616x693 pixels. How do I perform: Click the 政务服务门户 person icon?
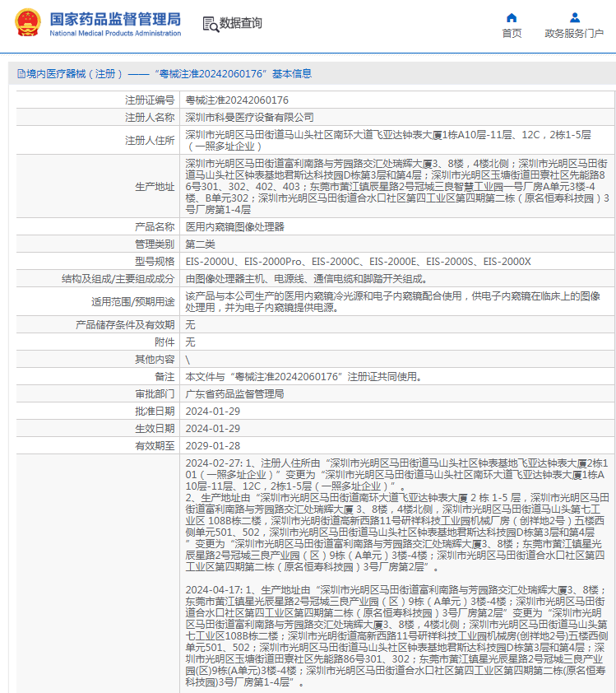575,17
